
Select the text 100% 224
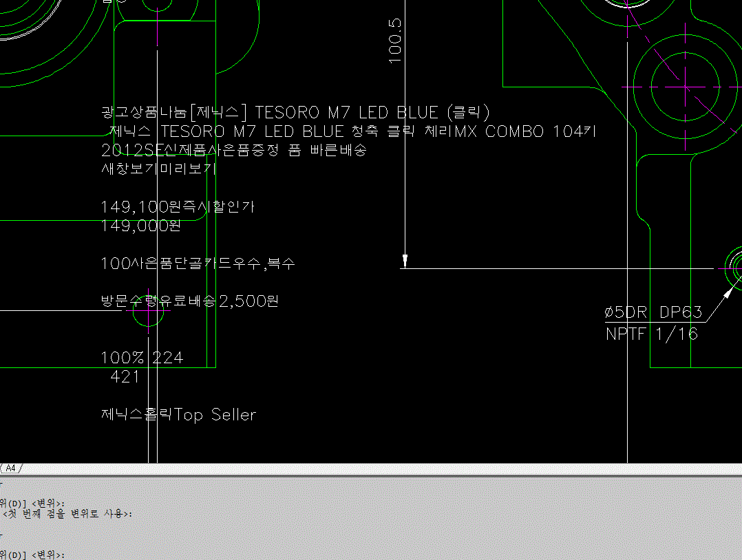(x=142, y=358)
